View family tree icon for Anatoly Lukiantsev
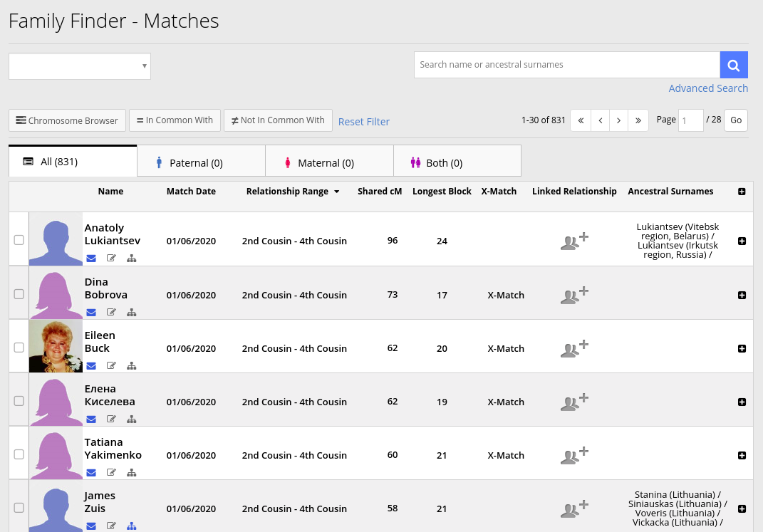The height and width of the screenshot is (532, 763). [131, 259]
